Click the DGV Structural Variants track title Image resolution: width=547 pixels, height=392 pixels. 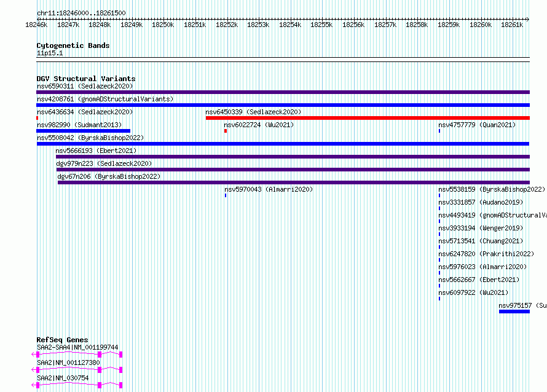coord(86,79)
